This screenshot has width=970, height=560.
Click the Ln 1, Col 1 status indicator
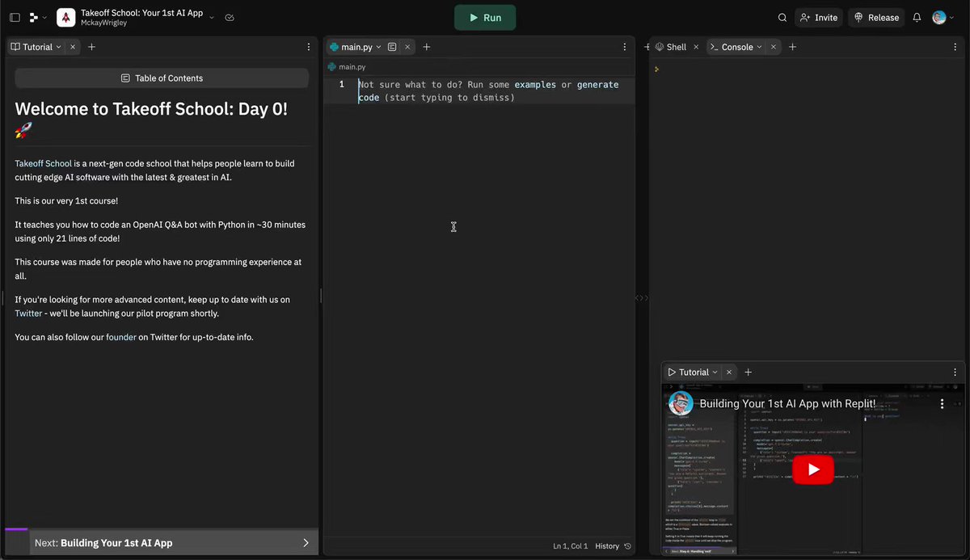571,546
